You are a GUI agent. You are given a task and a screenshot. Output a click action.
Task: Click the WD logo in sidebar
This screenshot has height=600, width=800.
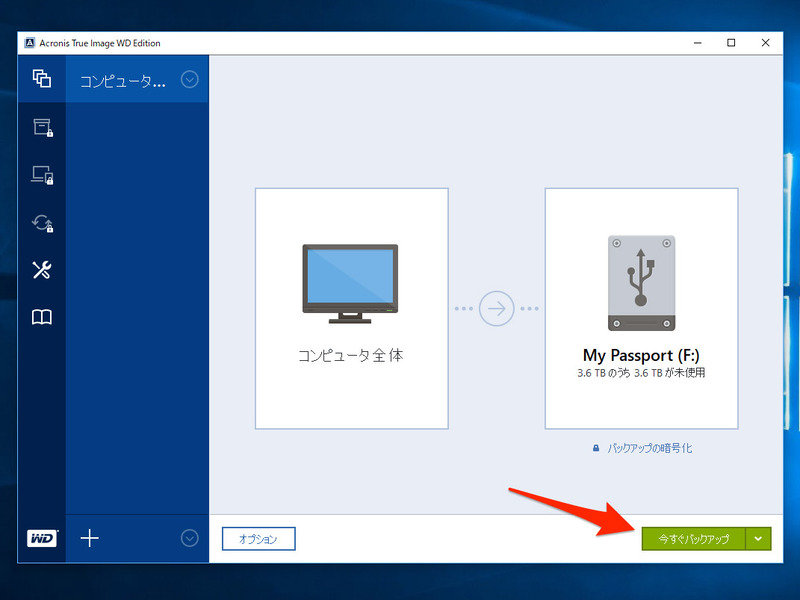pyautogui.click(x=42, y=538)
